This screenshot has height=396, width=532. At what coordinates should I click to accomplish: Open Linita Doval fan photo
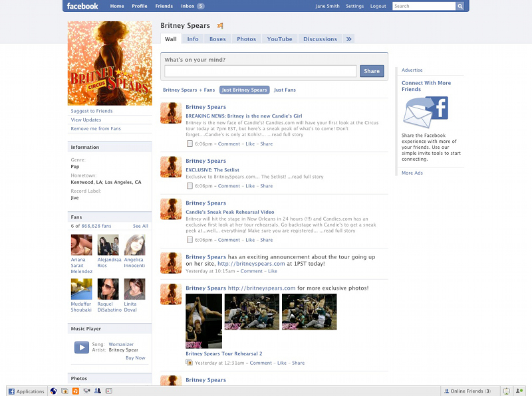[x=135, y=289]
